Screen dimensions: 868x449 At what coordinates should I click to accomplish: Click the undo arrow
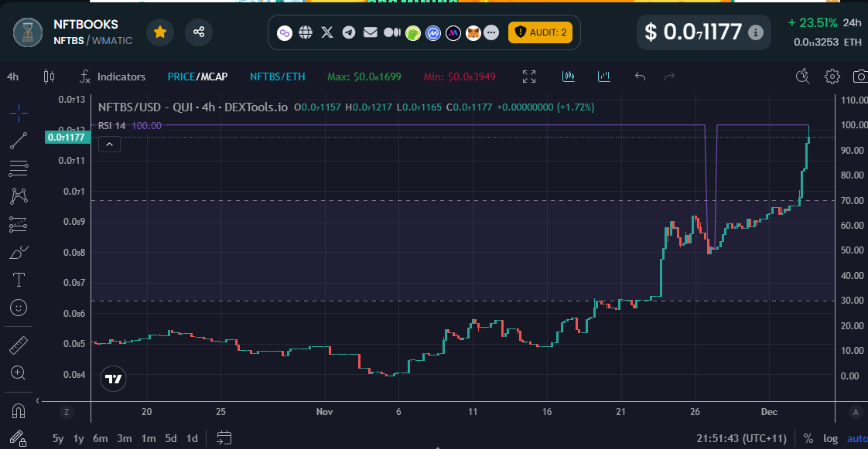tap(641, 77)
